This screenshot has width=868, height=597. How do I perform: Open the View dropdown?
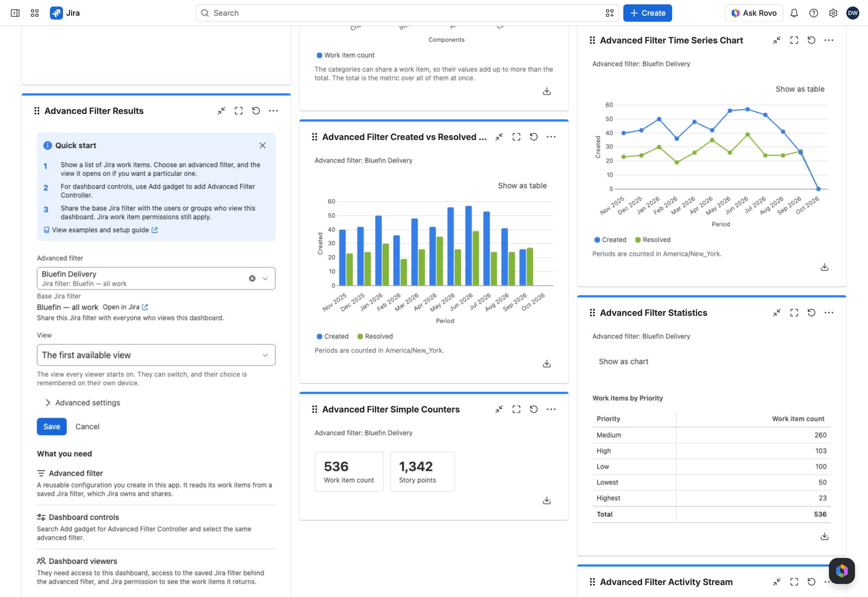[x=156, y=355]
